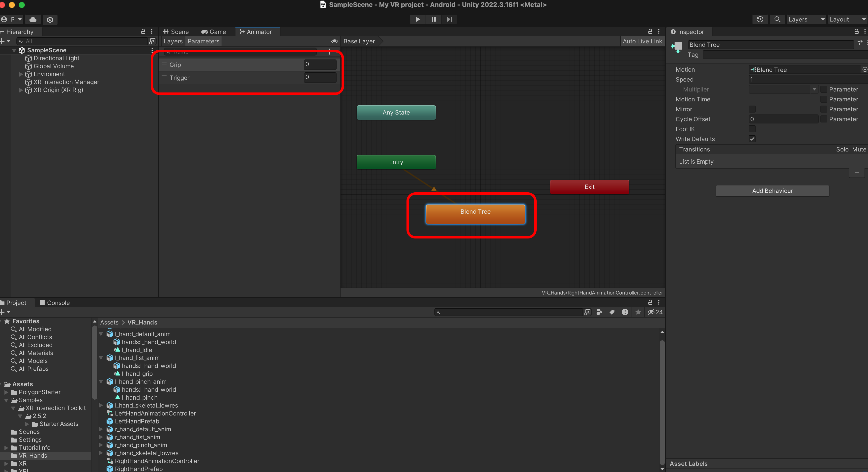Image resolution: width=868 pixels, height=472 pixels.
Task: Enable the Foot IK checkbox
Action: coord(752,129)
